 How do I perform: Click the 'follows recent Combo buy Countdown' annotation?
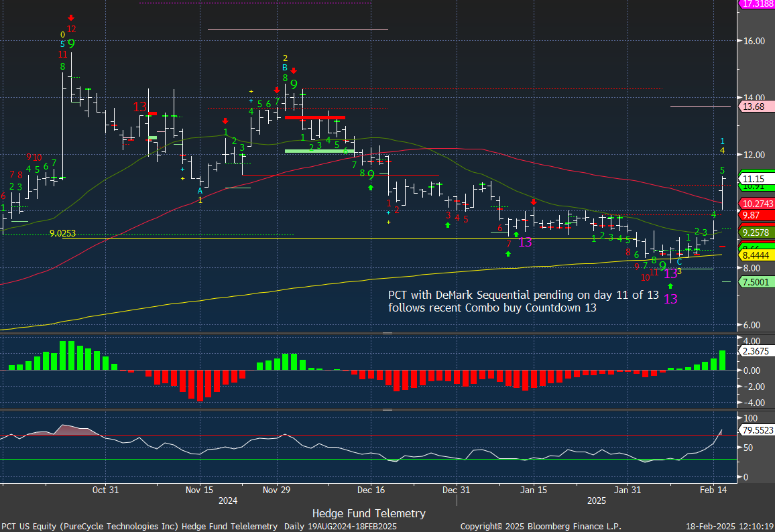492,308
